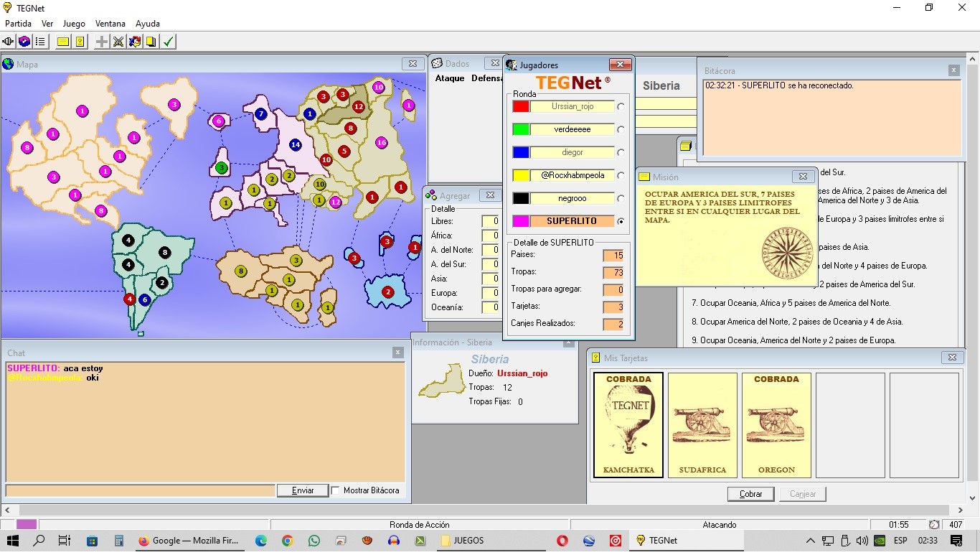The image size is (980, 555).
Task: Open the stacked yellow cards toolbar icon
Action: click(x=151, y=42)
